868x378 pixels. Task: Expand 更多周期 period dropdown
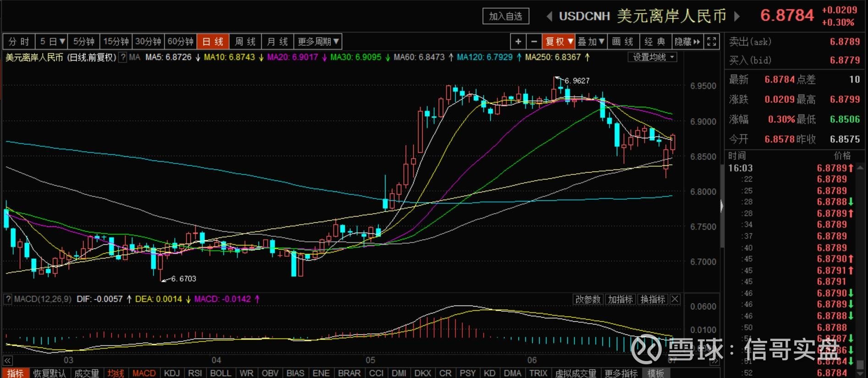318,42
